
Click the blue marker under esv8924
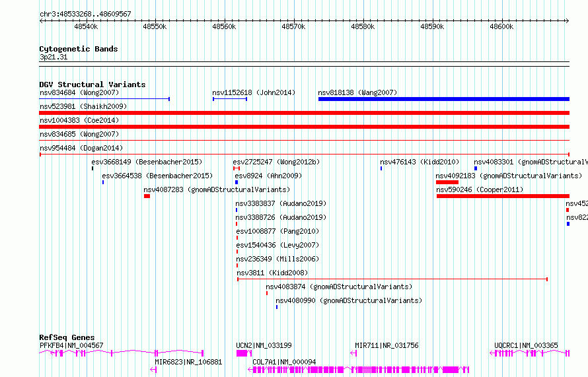(x=237, y=182)
